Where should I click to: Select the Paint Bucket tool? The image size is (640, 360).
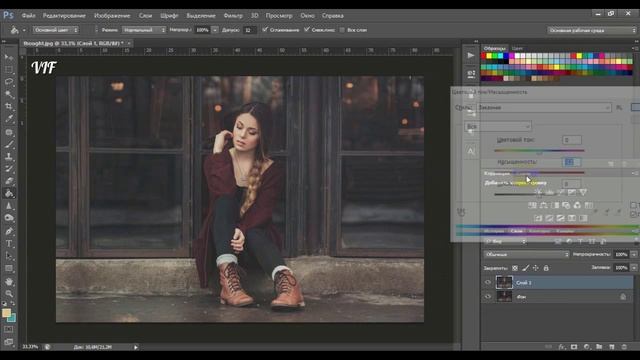click(9, 193)
